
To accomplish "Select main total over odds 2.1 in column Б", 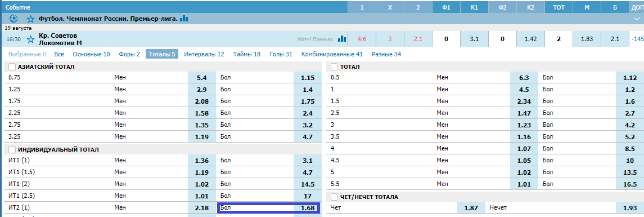I will tap(615, 39).
